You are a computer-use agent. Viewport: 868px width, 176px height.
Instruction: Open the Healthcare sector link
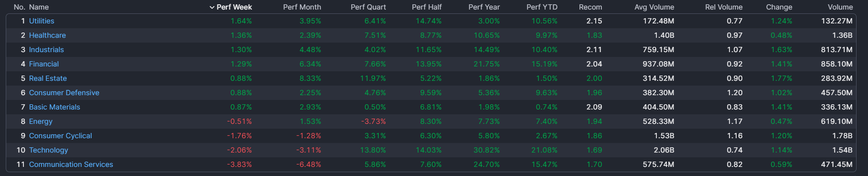point(47,35)
